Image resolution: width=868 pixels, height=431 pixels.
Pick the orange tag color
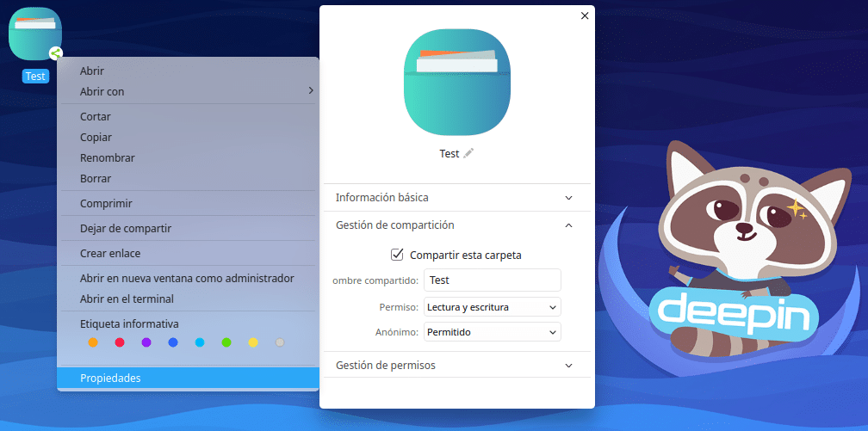pos(93,342)
